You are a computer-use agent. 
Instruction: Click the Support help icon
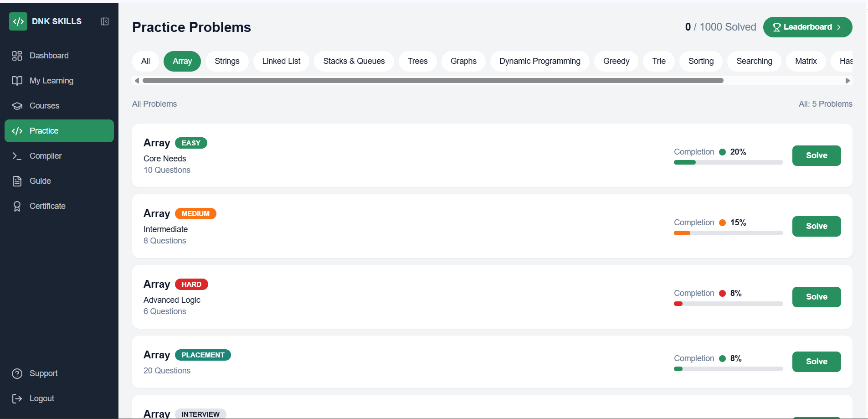point(17,373)
